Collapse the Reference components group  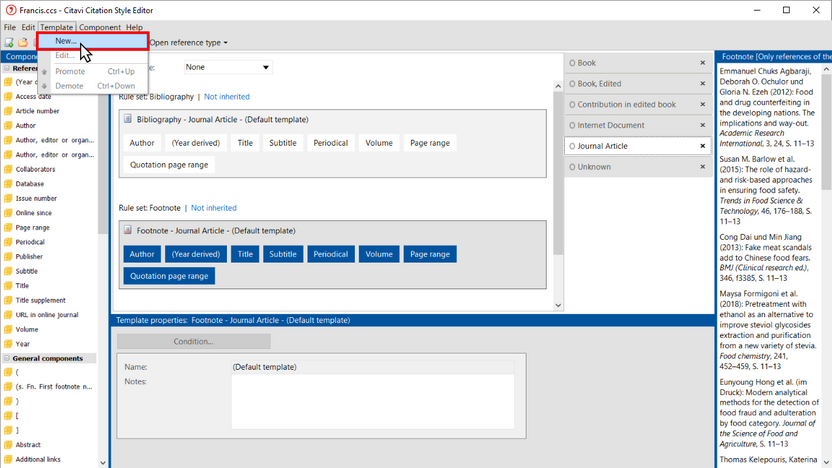click(x=7, y=68)
